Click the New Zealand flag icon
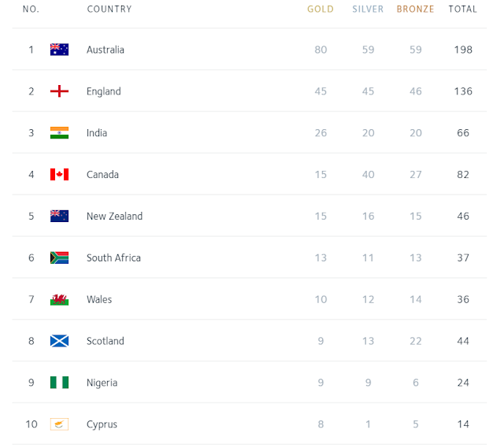This screenshot has width=504, height=448. [59, 217]
